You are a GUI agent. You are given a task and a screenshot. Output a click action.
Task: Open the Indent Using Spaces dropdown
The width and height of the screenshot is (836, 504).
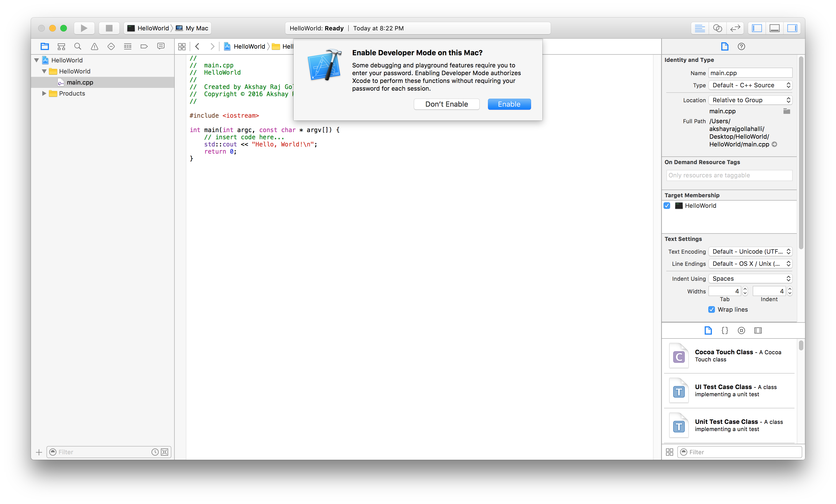750,279
